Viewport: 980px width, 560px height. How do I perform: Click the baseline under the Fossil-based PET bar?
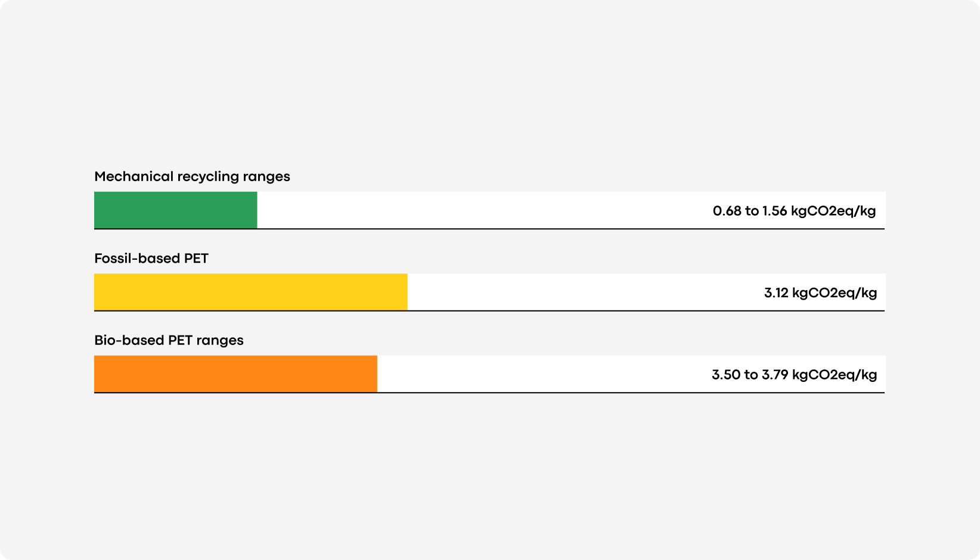(489, 311)
